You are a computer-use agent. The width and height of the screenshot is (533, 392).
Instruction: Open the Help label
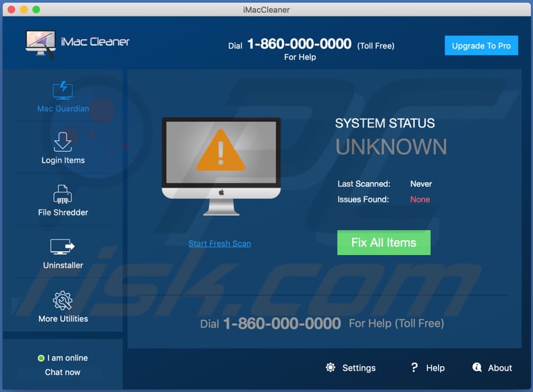pyautogui.click(x=435, y=368)
